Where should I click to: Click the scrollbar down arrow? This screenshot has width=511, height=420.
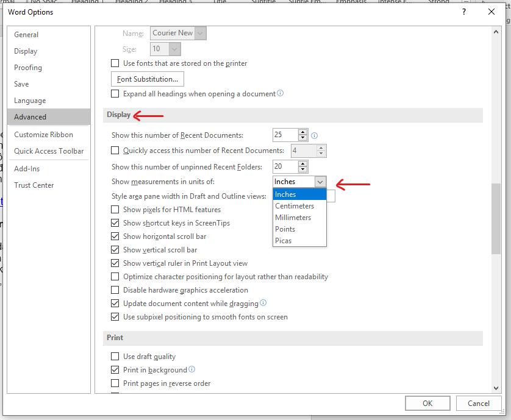coord(496,388)
